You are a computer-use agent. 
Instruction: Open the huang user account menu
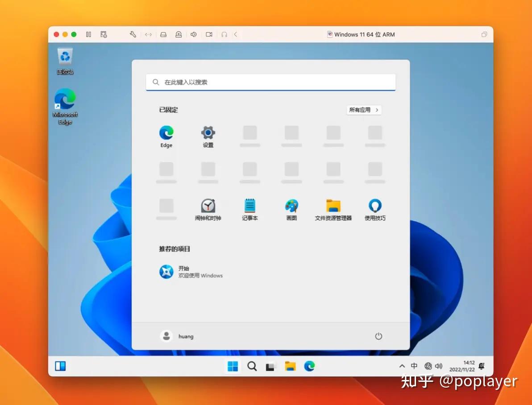[177, 336]
